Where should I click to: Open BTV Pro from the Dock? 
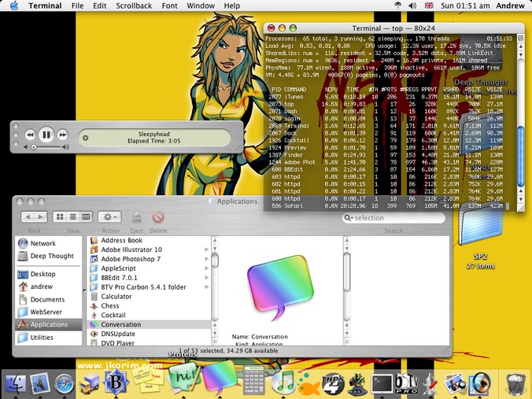click(407, 384)
